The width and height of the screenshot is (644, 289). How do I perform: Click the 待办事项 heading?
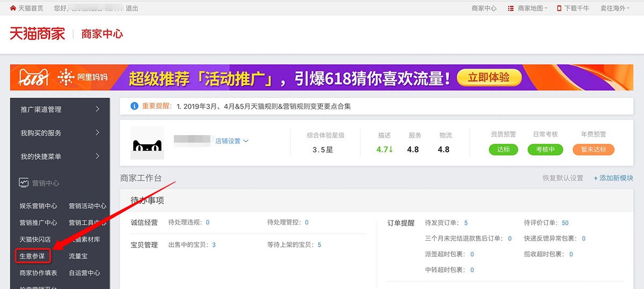[148, 201]
